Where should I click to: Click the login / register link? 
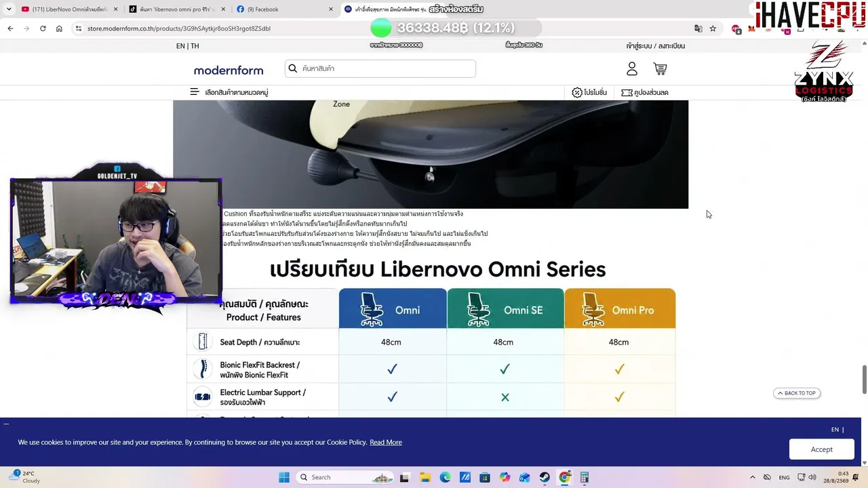pos(656,46)
